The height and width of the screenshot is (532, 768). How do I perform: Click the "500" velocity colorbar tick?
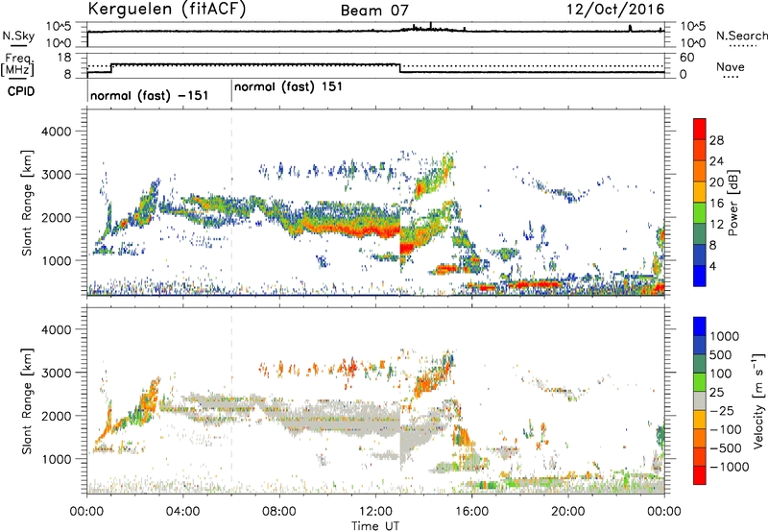coord(723,355)
